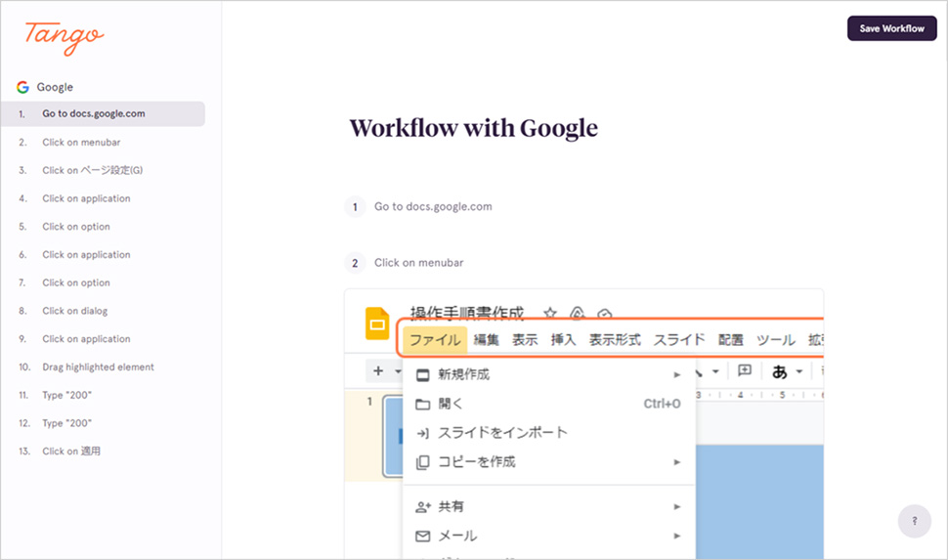
Task: Click the cloud status icon beside the title
Action: (x=604, y=314)
